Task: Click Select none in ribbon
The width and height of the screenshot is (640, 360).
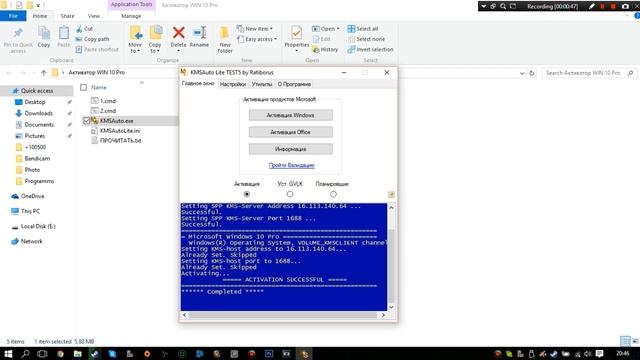Action: (x=367, y=39)
